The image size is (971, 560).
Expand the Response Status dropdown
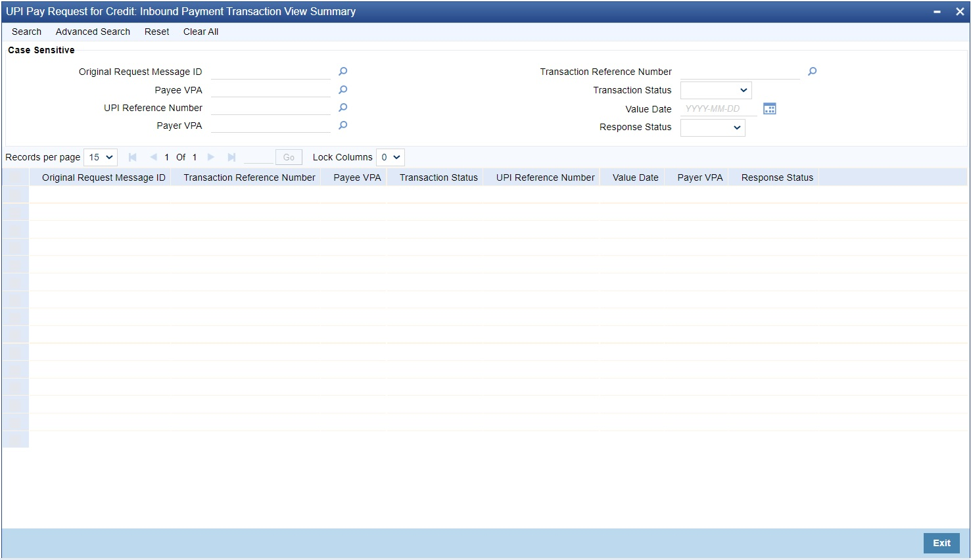pyautogui.click(x=713, y=128)
